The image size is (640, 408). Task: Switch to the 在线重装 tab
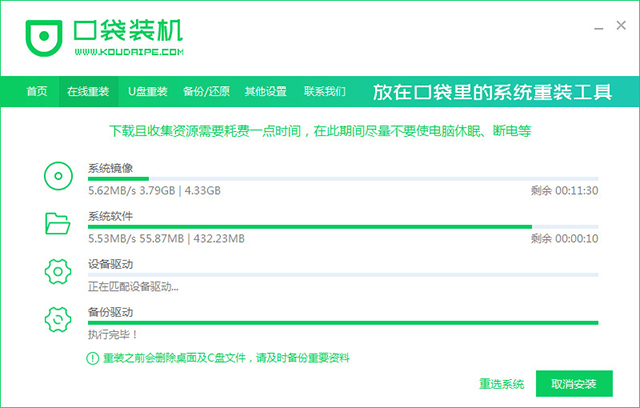89,91
